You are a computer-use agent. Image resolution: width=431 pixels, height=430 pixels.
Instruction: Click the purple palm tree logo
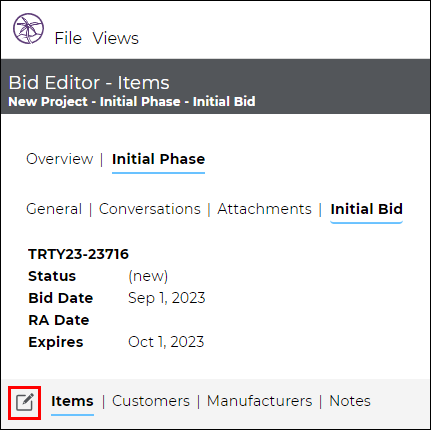28,29
